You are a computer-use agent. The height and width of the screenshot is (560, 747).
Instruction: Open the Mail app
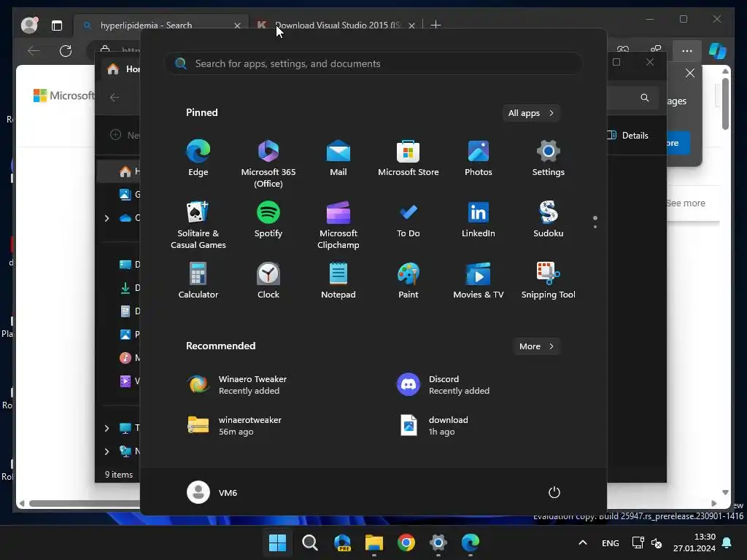[338, 158]
